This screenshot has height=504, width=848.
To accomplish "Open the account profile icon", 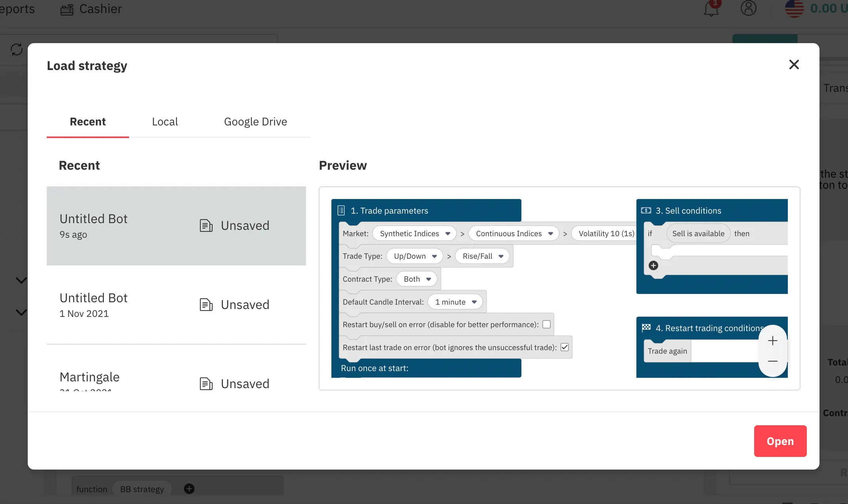I will pos(748,8).
